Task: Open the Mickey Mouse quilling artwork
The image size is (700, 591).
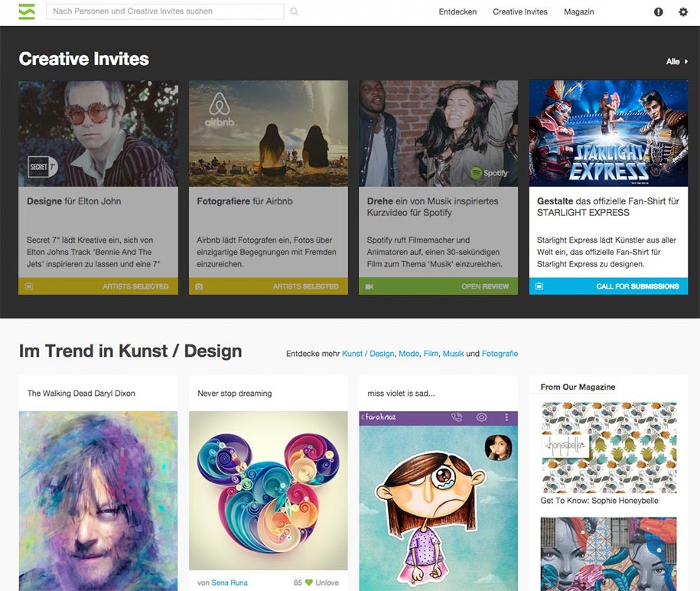Action: coord(269,491)
